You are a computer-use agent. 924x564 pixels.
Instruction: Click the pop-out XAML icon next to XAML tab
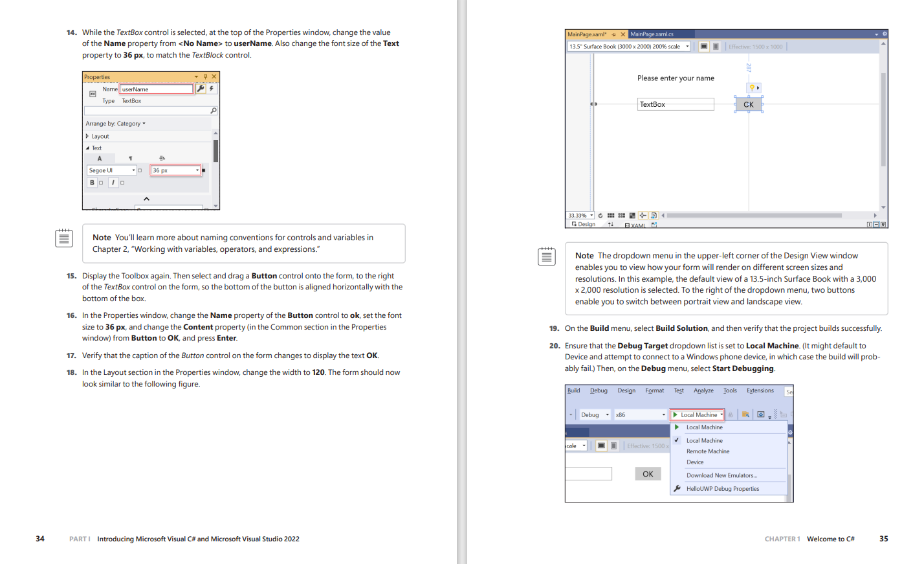point(654,225)
